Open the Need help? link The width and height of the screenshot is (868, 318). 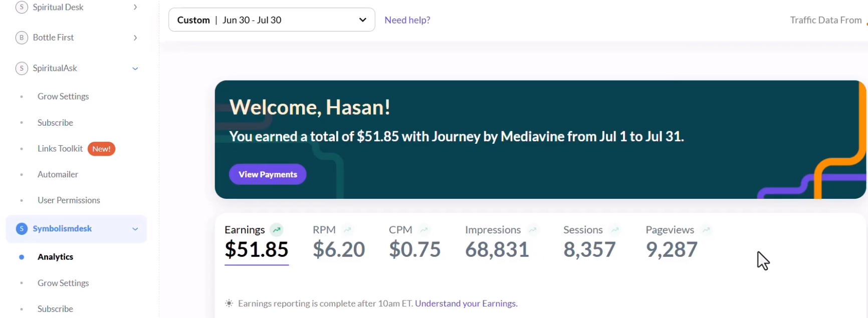tap(407, 20)
